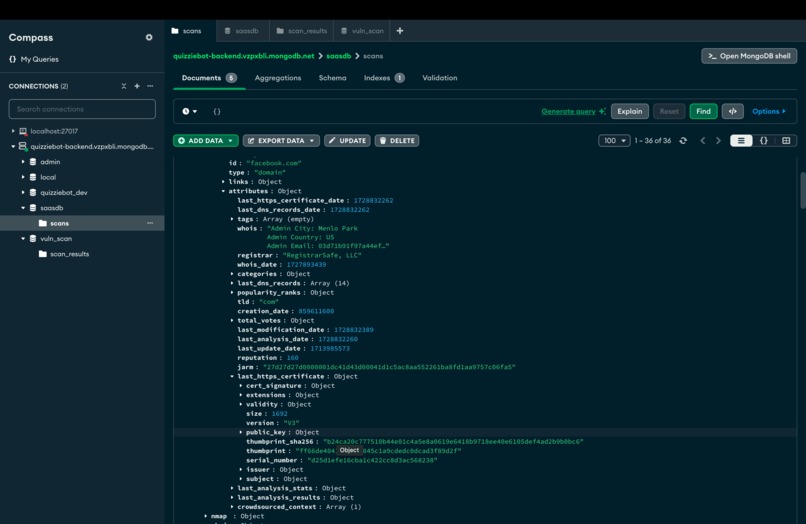Viewport: 806px width, 524px height.
Task: Open documents per page dropdown
Action: (x=614, y=140)
